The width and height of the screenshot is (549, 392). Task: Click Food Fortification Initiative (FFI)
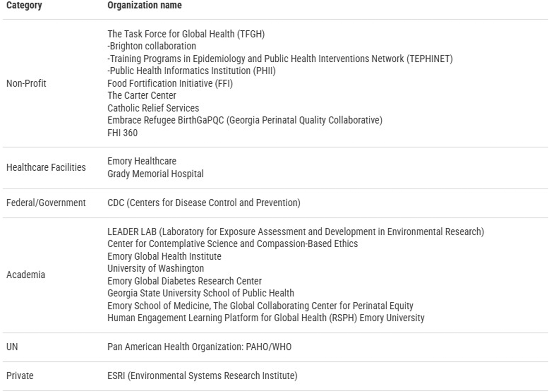coord(170,83)
